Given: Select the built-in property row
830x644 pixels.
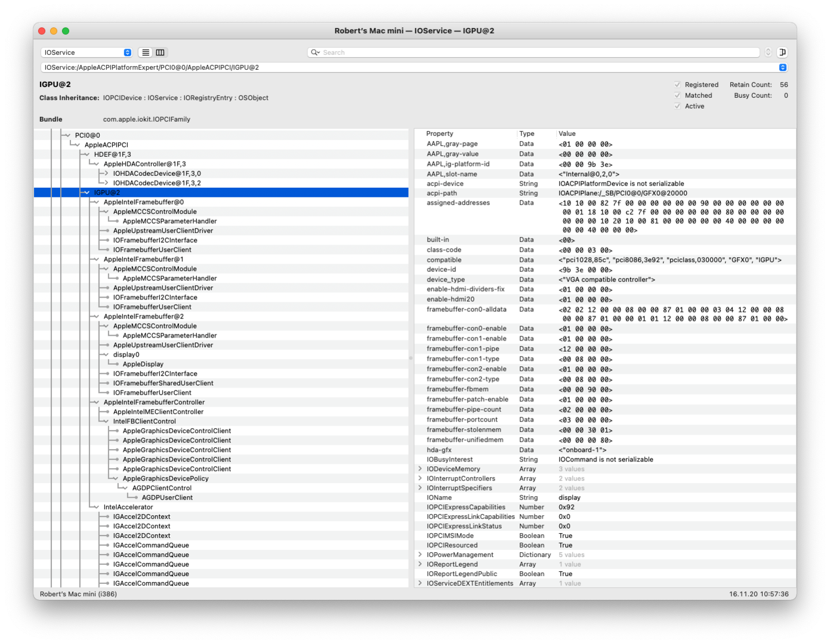Looking at the screenshot, I should [605, 240].
